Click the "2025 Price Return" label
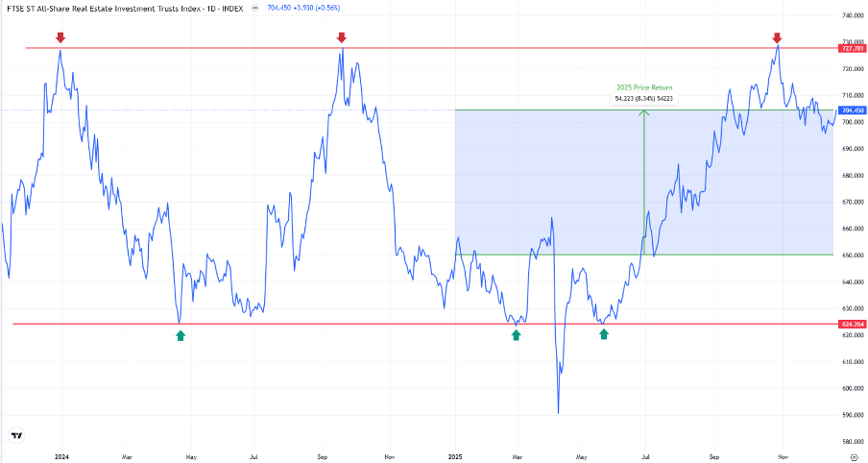Viewport: 868px width, 463px height. tap(644, 87)
